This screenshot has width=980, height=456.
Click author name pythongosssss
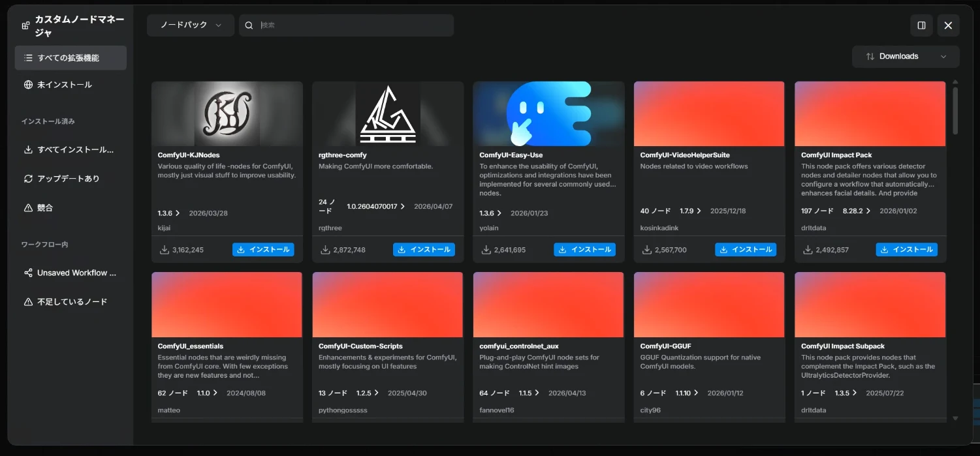(x=343, y=410)
